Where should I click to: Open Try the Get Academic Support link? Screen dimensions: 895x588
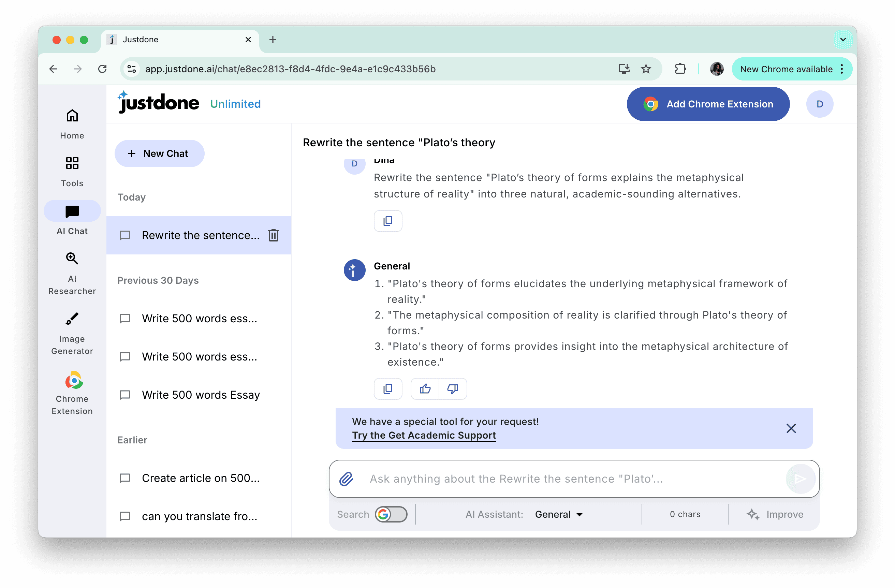pos(424,435)
